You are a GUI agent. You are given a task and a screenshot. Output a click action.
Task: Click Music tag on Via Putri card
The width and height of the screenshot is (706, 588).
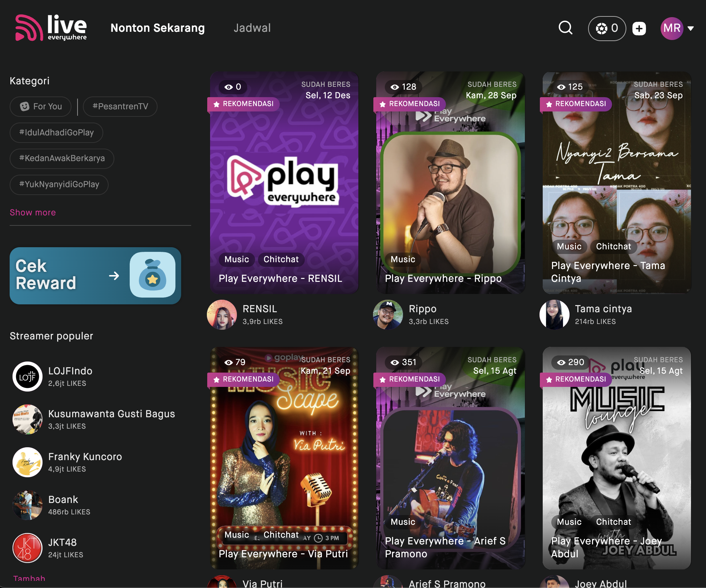click(x=237, y=535)
